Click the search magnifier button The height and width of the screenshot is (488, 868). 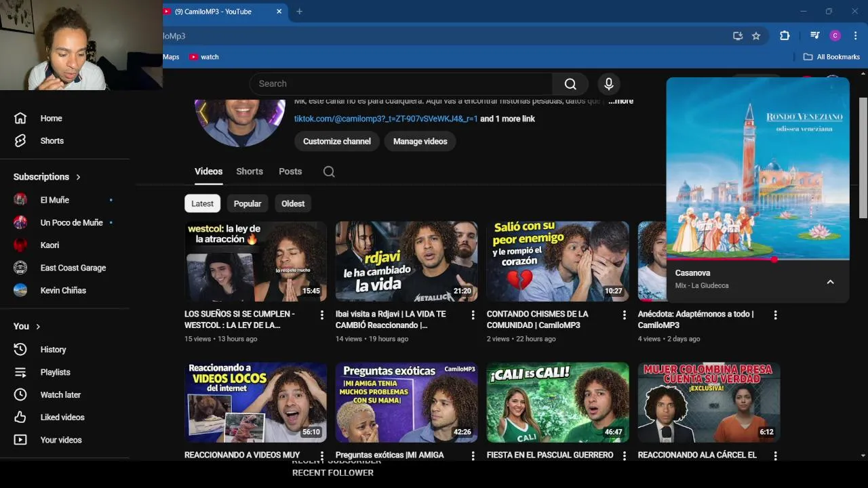[x=570, y=83]
